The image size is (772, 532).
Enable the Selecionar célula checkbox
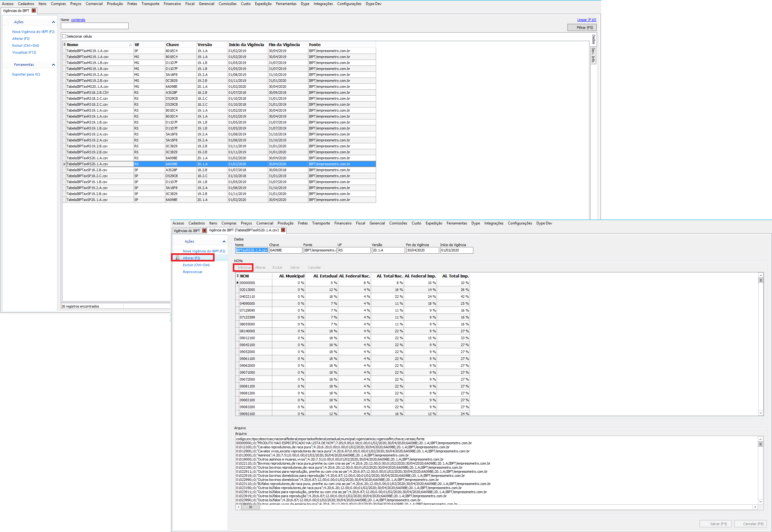coord(64,36)
